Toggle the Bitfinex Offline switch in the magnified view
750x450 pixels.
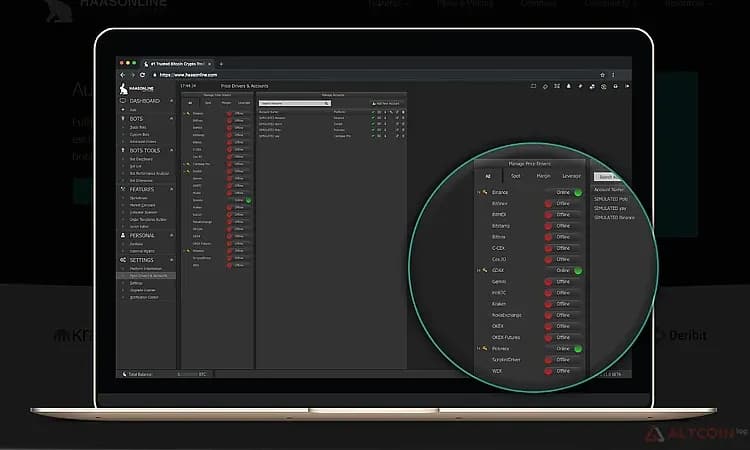point(564,204)
